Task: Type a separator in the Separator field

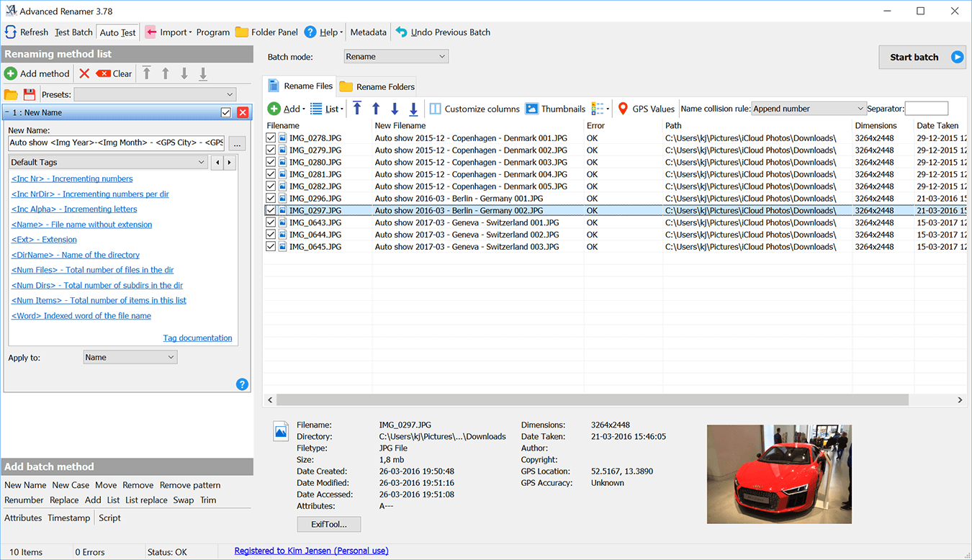Action: coord(927,108)
